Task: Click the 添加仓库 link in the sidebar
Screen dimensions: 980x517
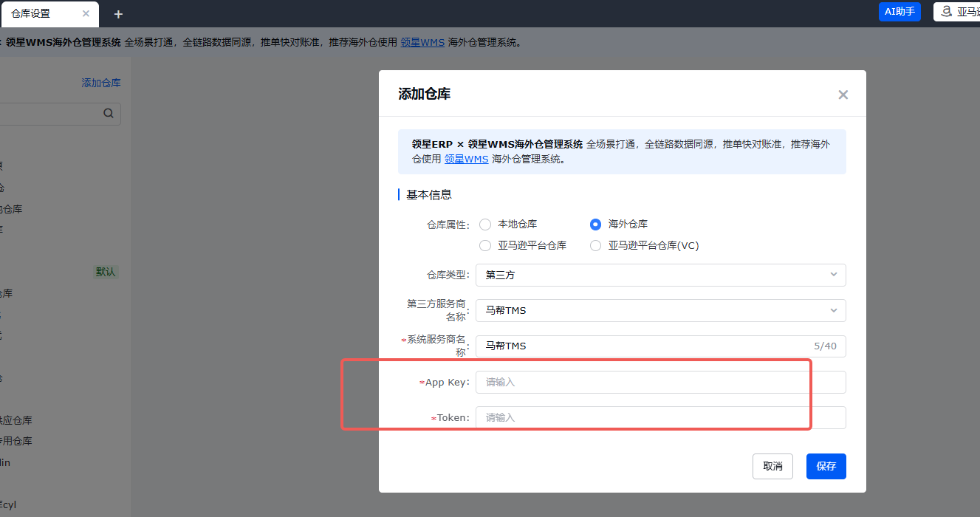Action: pyautogui.click(x=101, y=83)
